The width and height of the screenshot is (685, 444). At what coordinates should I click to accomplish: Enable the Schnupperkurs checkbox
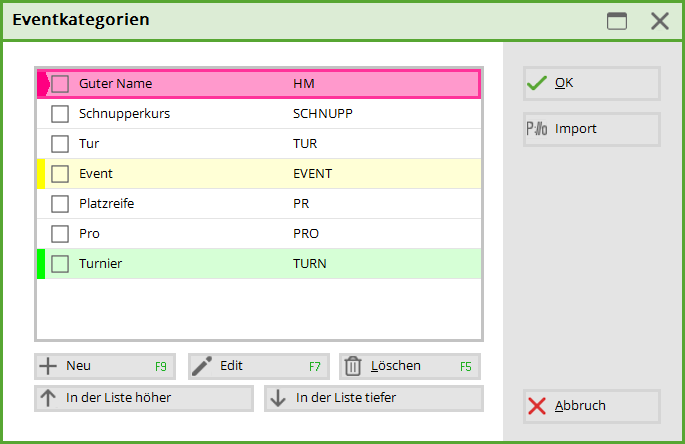tap(60, 114)
